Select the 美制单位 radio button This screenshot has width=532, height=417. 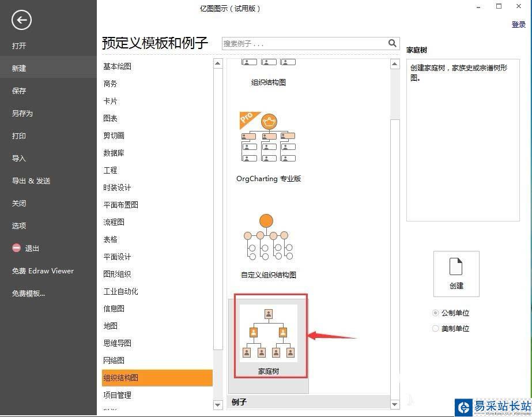point(435,328)
